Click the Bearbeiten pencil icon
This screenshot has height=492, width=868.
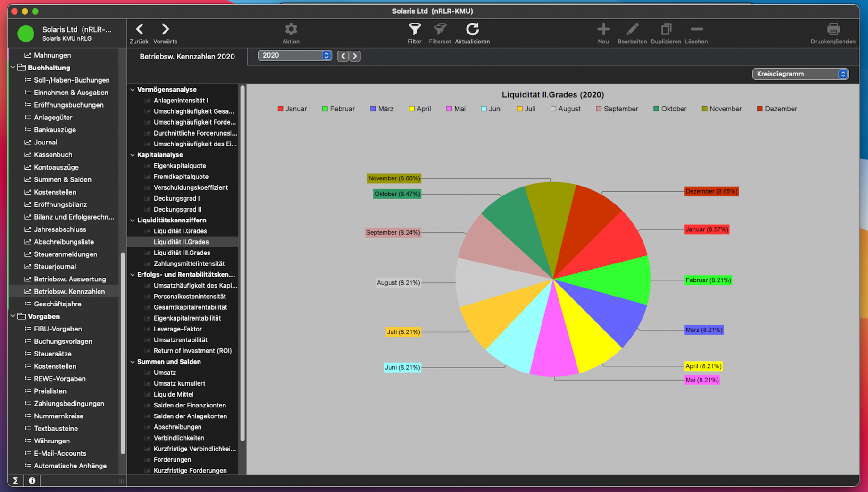(x=632, y=30)
